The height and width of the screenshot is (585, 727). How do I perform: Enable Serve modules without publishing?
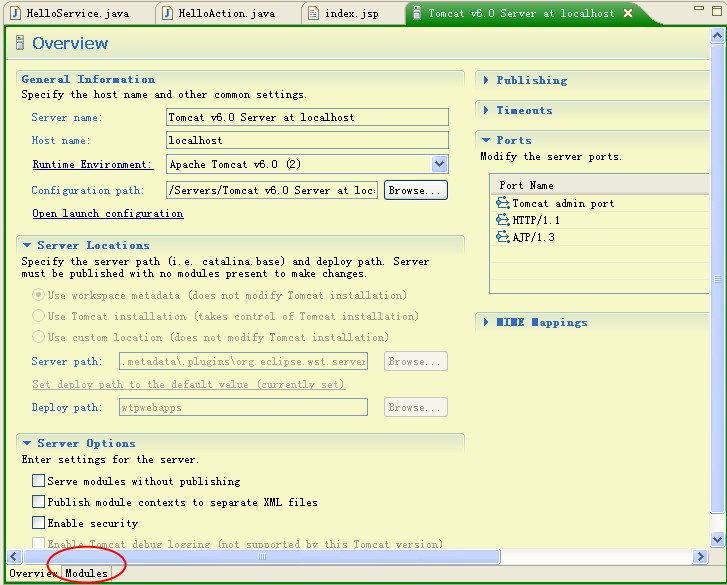point(38,480)
